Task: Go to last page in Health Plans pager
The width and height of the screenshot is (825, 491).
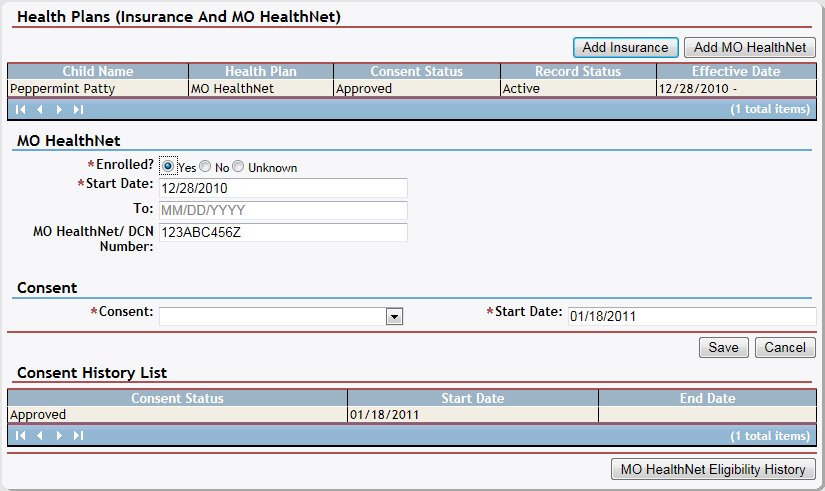Action: click(78, 109)
